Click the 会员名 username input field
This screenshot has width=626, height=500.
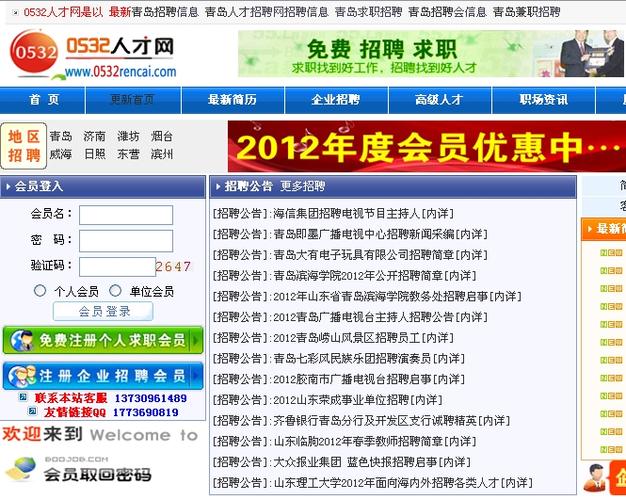point(126,215)
